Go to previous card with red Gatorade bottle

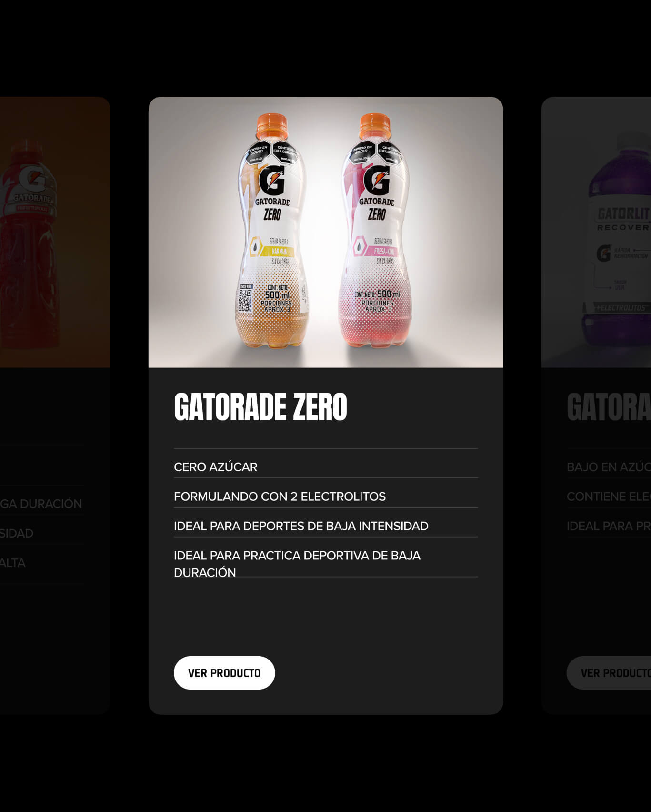tap(55, 405)
